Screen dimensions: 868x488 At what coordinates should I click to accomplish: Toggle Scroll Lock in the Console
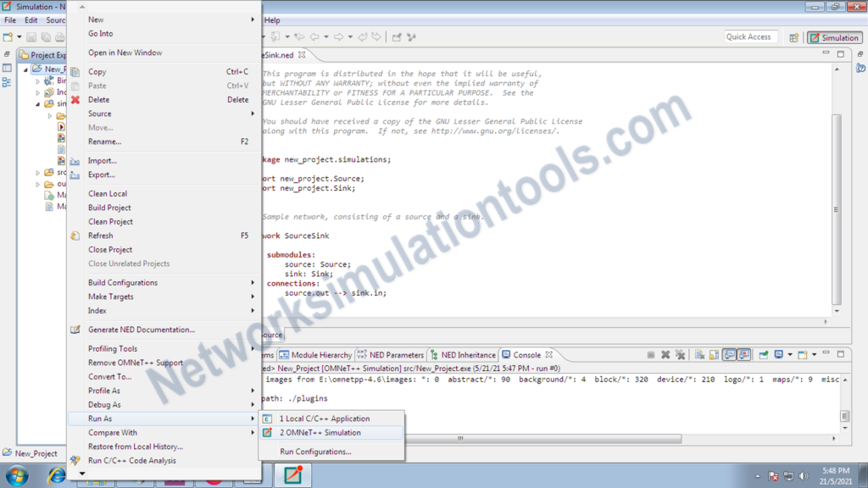click(713, 354)
